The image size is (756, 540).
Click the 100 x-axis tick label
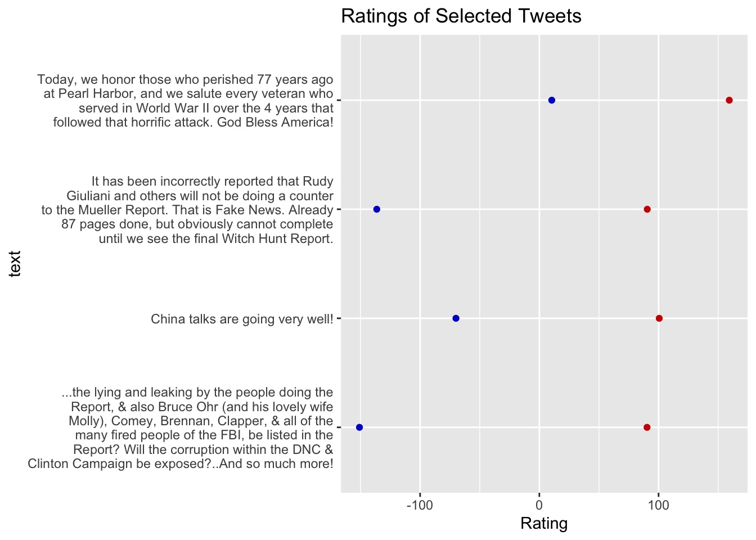pos(658,505)
